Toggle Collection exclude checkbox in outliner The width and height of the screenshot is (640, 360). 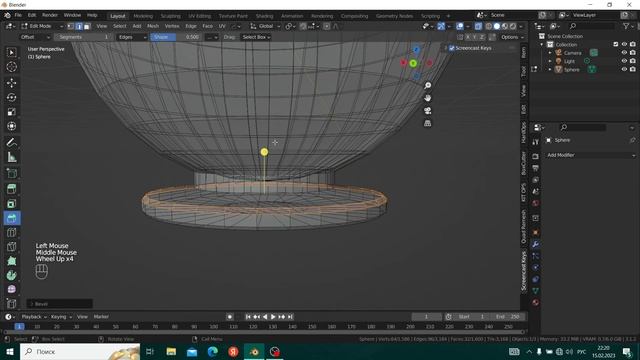click(616, 44)
